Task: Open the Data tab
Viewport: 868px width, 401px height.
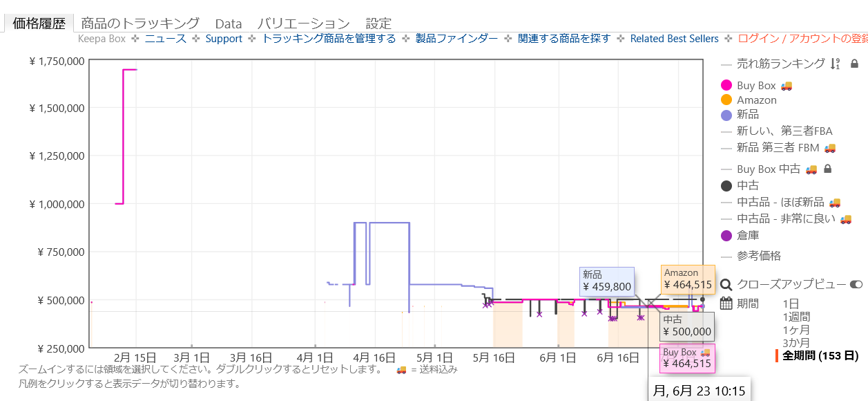Action: [x=229, y=24]
